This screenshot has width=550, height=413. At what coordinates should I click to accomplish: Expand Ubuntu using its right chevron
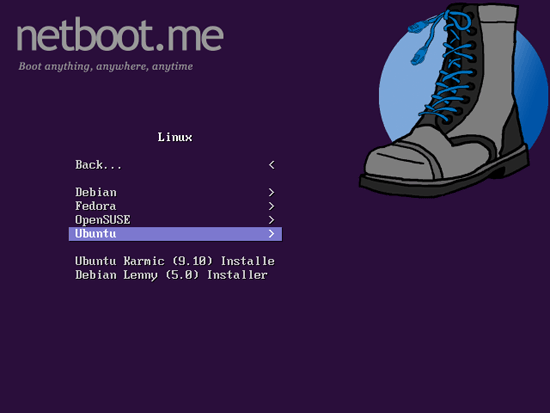click(x=271, y=234)
